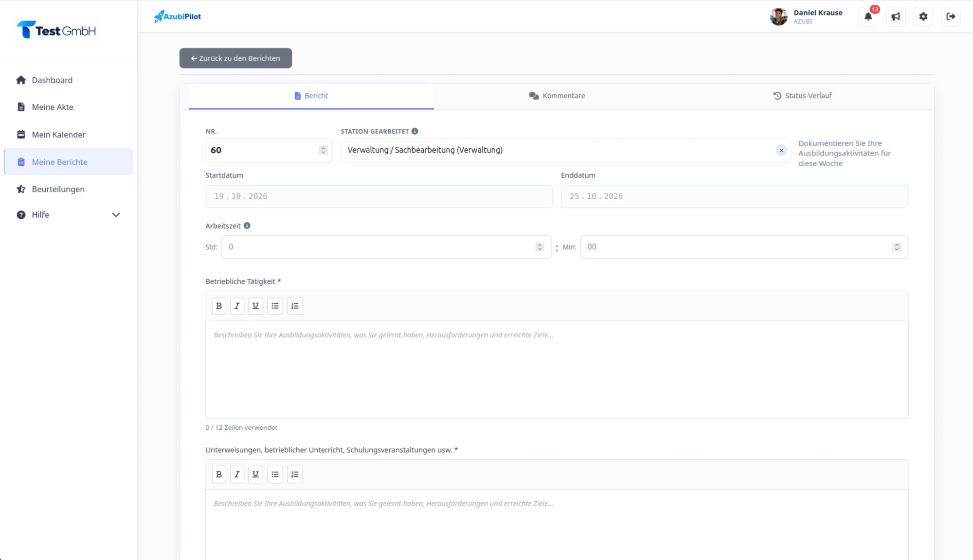Toggle italic in Unterweisungen editor
The height and width of the screenshot is (560, 973).
coord(237,474)
